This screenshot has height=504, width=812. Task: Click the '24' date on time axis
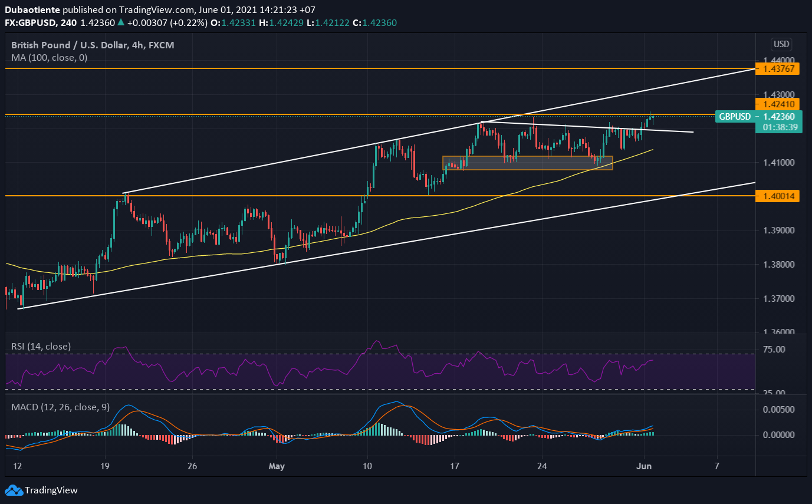pyautogui.click(x=543, y=466)
